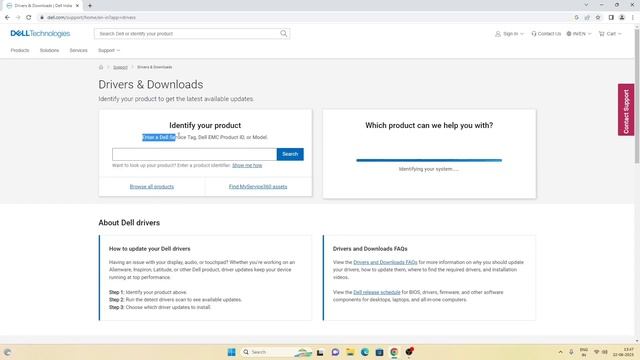Open File Explorer from taskbar

[350, 352]
